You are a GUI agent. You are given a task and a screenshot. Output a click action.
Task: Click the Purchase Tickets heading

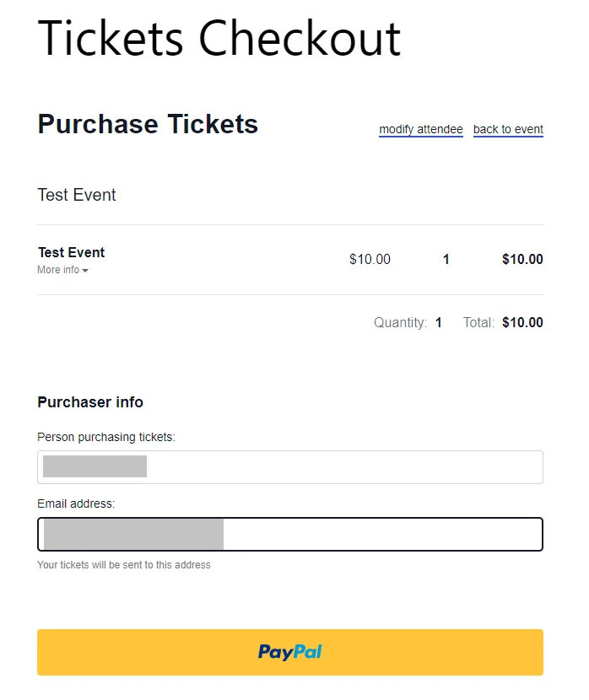pyautogui.click(x=148, y=125)
